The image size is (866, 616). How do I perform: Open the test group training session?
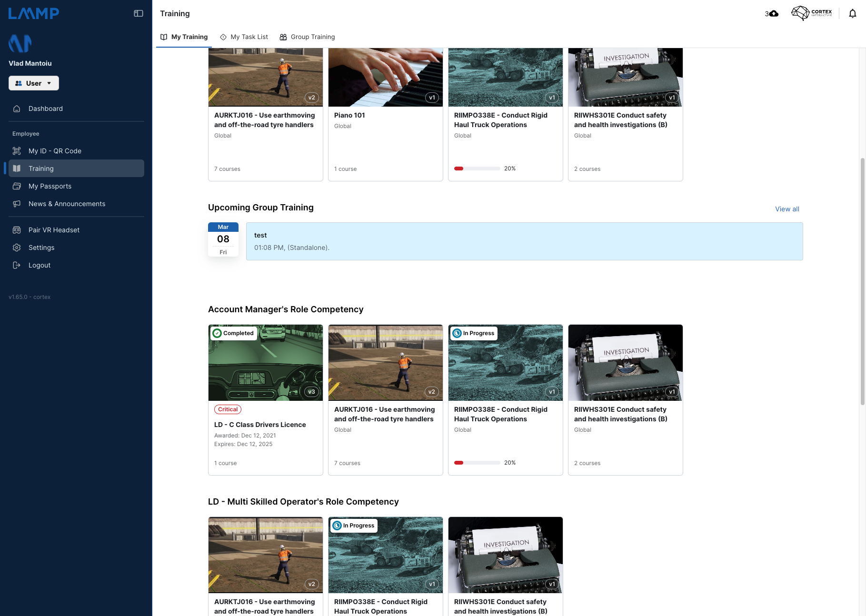click(524, 241)
